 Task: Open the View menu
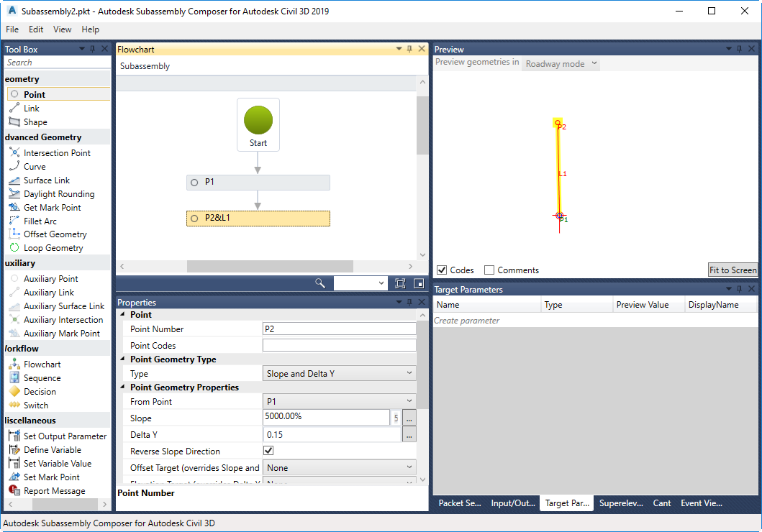tap(62, 29)
